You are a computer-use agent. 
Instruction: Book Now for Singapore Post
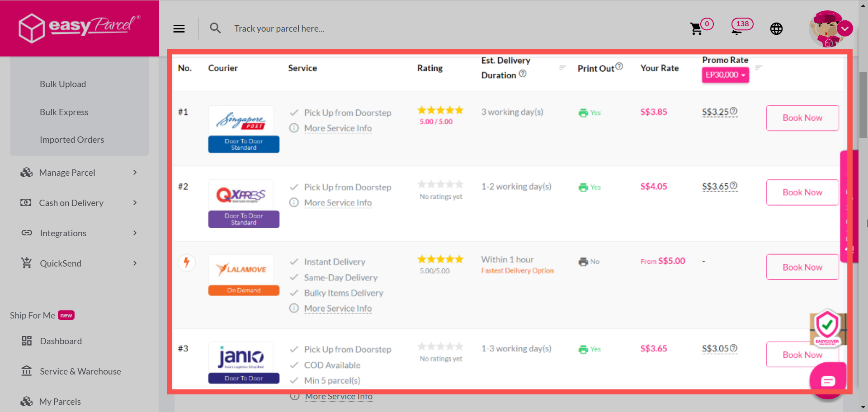pyautogui.click(x=802, y=118)
